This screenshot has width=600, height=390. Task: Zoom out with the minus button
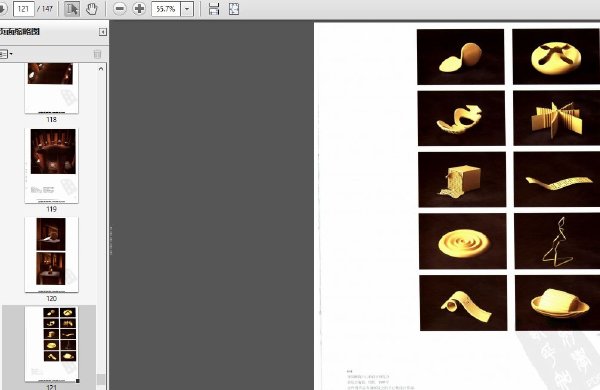[120, 8]
